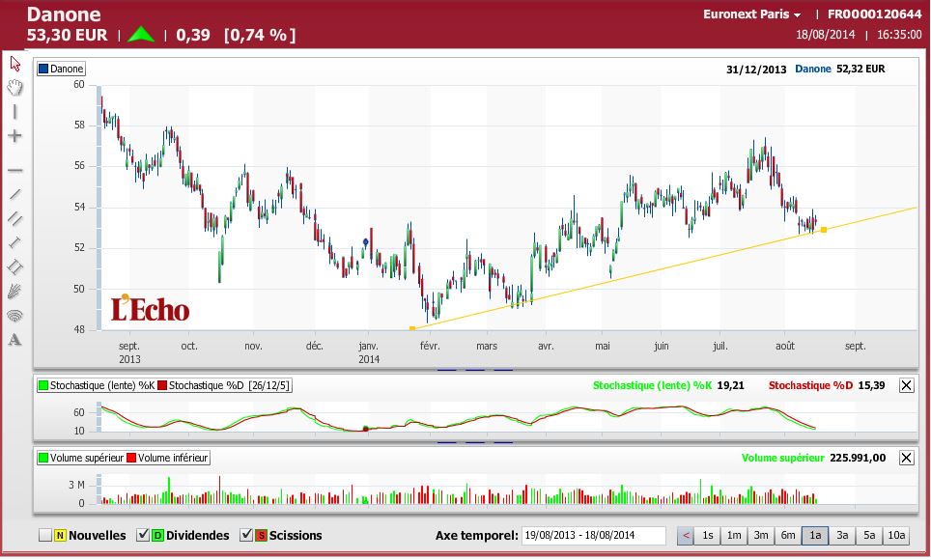The width and height of the screenshot is (931, 560).
Task: Select the Fibonacci arcs tool
Action: pyautogui.click(x=14, y=316)
